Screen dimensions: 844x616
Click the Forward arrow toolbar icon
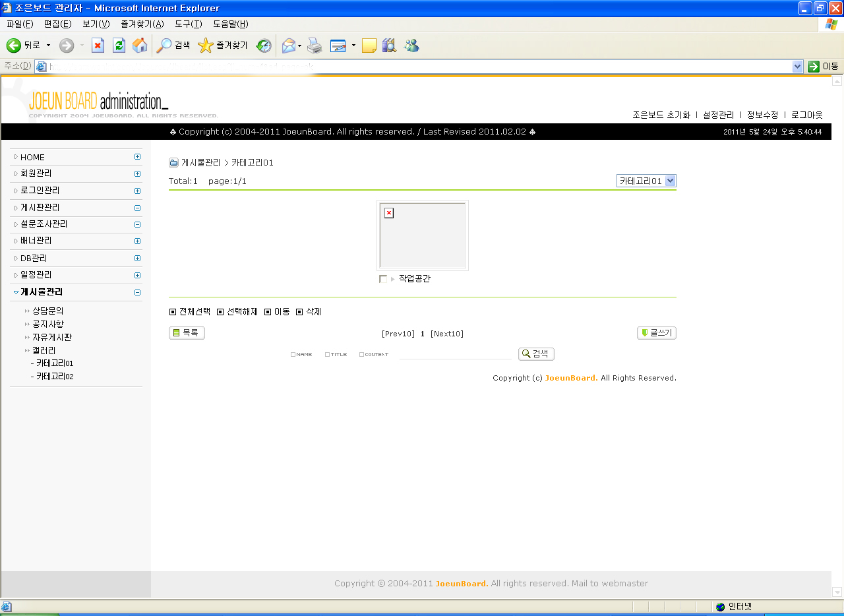pos(67,46)
